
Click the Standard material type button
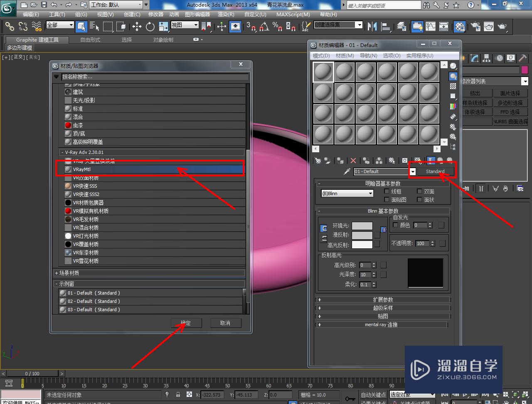click(435, 171)
